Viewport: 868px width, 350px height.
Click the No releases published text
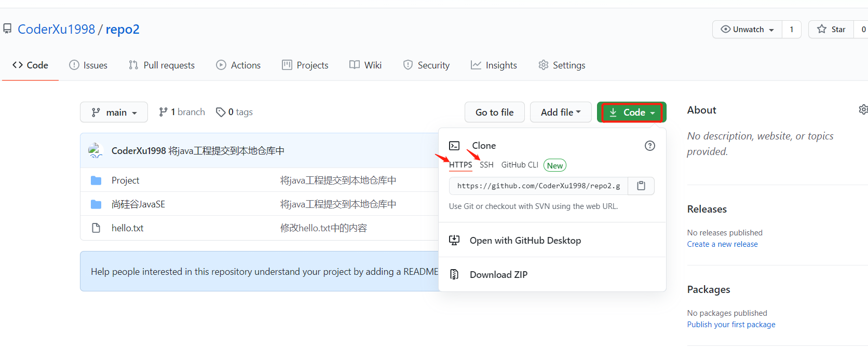[x=725, y=233]
